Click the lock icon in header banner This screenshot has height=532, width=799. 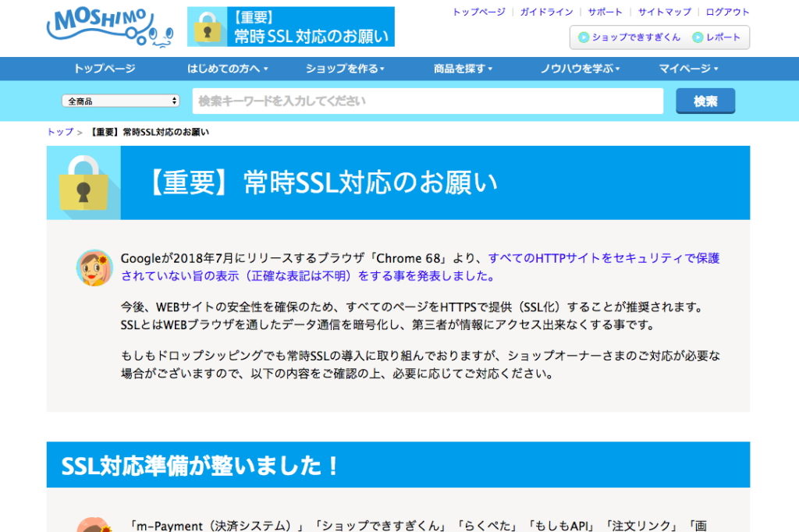tap(207, 27)
